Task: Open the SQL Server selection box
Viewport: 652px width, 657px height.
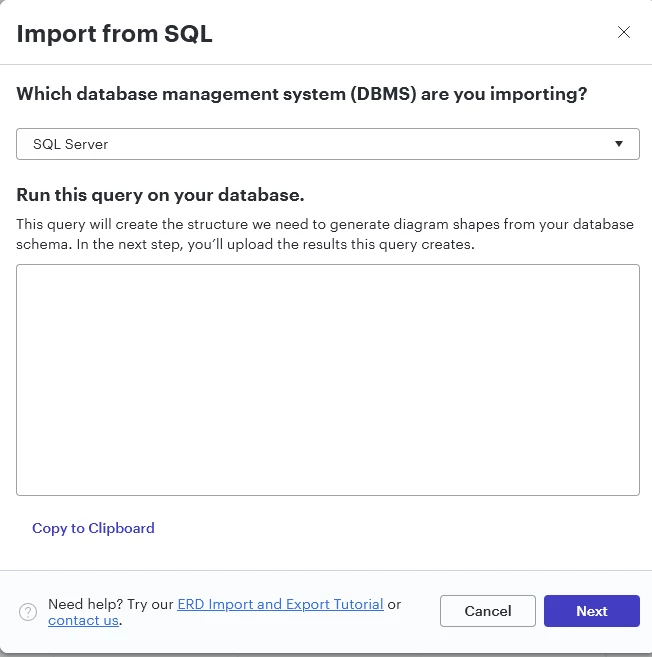Action: tap(328, 144)
